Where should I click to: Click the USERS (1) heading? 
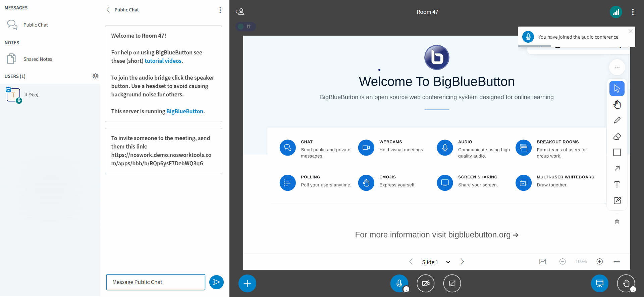15,76
